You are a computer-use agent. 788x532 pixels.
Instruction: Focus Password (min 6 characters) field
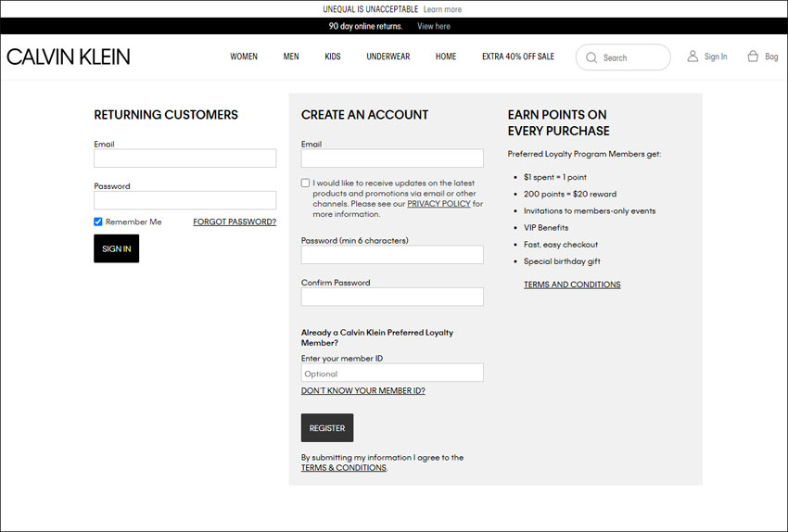tap(392, 255)
